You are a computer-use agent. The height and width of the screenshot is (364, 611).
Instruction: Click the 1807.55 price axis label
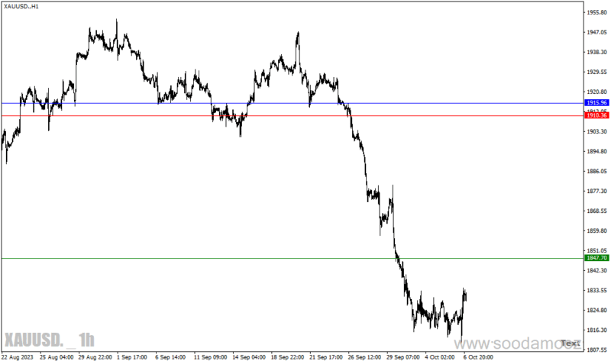(x=597, y=350)
